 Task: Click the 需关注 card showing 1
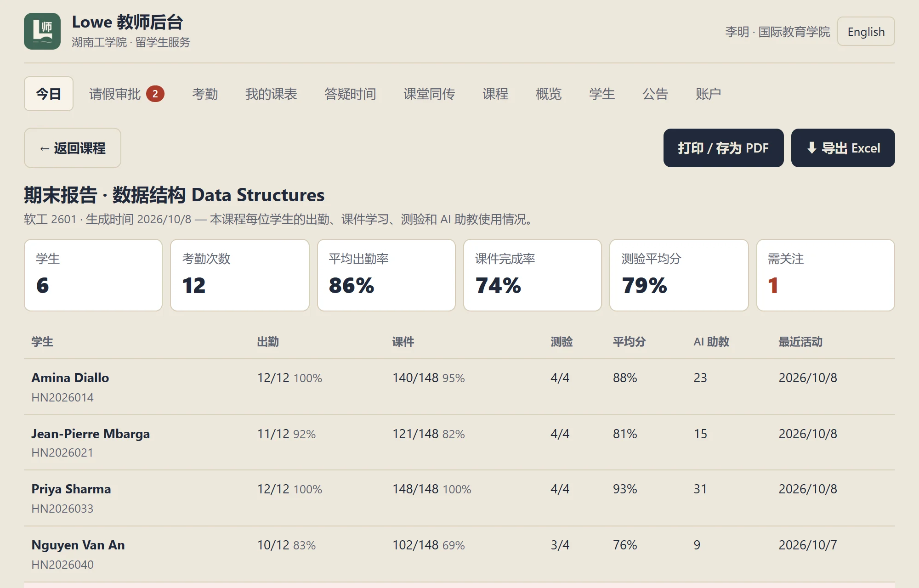coord(826,275)
